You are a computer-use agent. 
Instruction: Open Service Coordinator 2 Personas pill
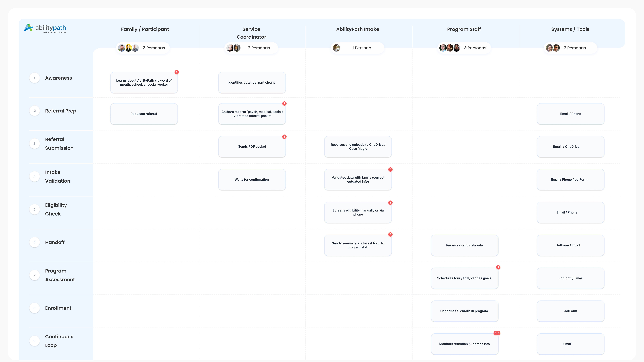click(x=251, y=48)
